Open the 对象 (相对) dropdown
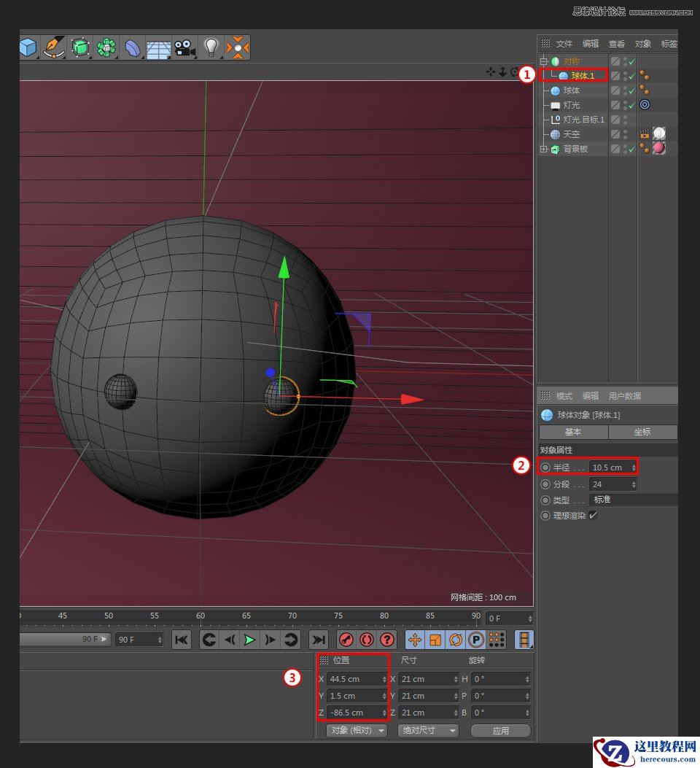 tap(357, 730)
